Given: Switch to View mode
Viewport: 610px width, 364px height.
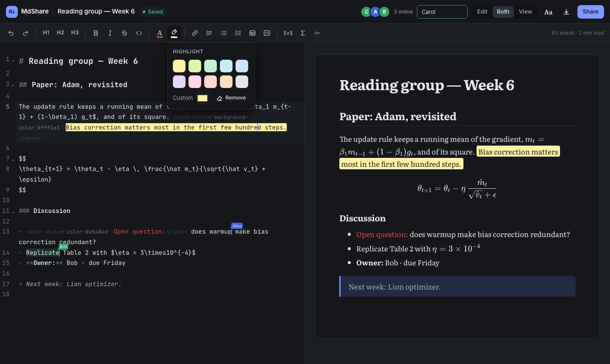Looking at the screenshot, I should (x=525, y=12).
